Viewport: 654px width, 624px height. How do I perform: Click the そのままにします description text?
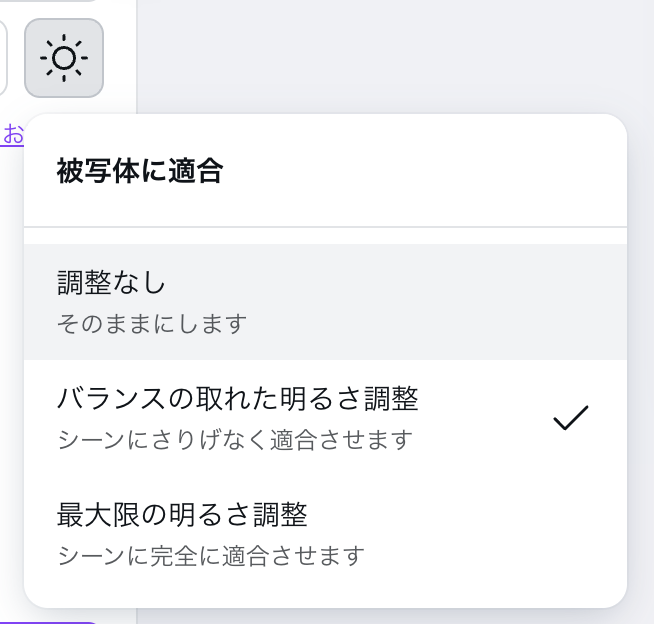[x=152, y=324]
